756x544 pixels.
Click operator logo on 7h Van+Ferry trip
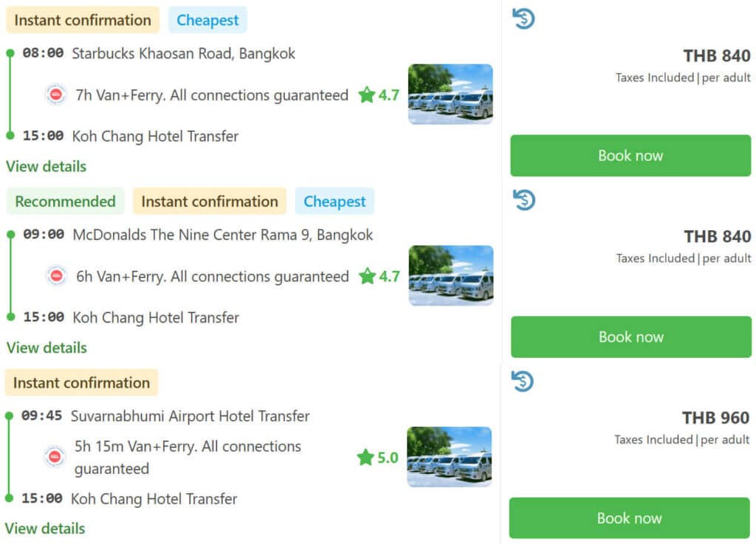(x=56, y=94)
